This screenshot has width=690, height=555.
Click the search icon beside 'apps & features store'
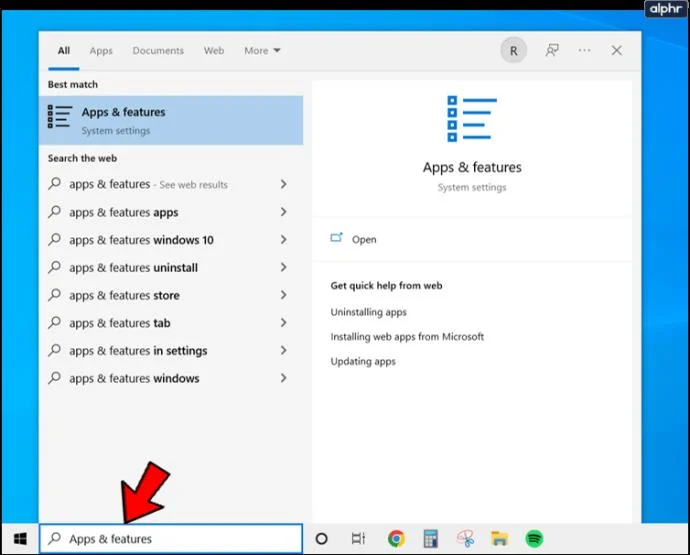point(54,294)
